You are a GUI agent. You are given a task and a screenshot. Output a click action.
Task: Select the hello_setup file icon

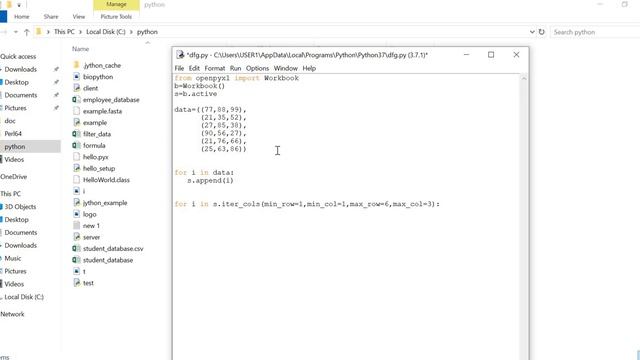click(76, 168)
